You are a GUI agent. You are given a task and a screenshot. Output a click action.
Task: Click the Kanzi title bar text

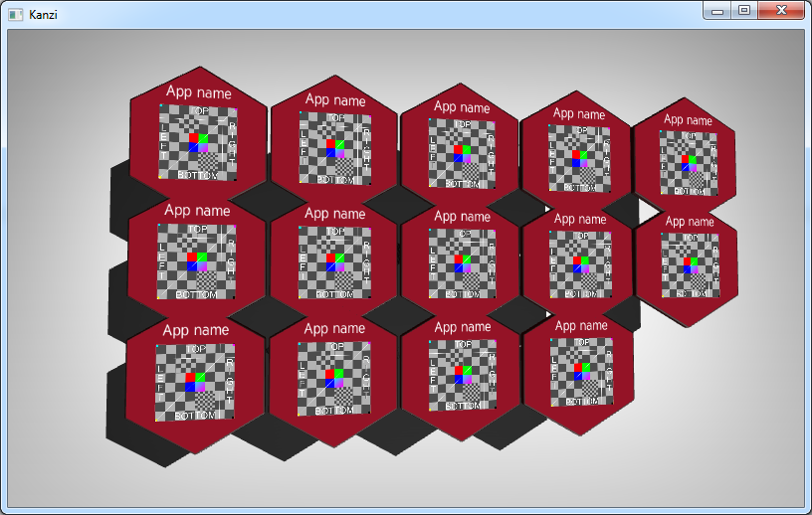[42, 12]
